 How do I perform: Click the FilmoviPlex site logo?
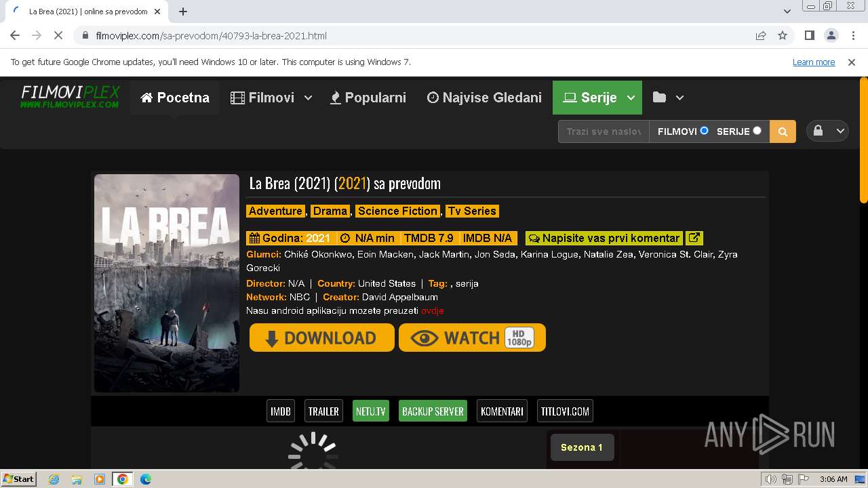click(71, 97)
